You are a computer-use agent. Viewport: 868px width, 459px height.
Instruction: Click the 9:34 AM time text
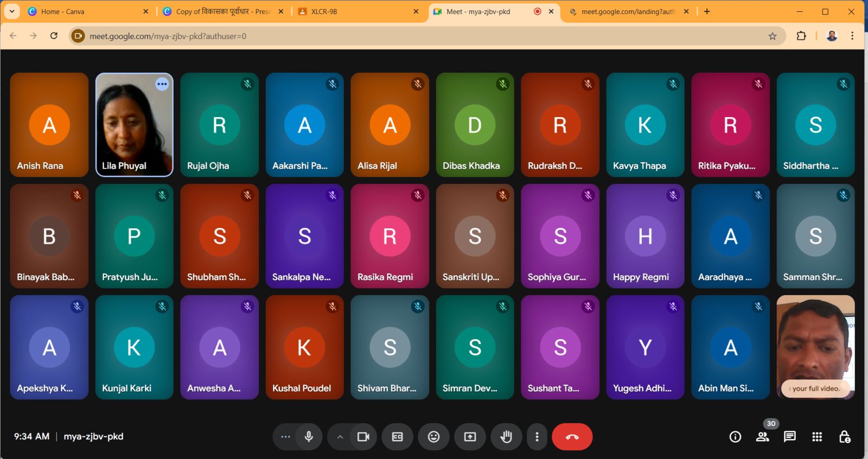point(31,436)
